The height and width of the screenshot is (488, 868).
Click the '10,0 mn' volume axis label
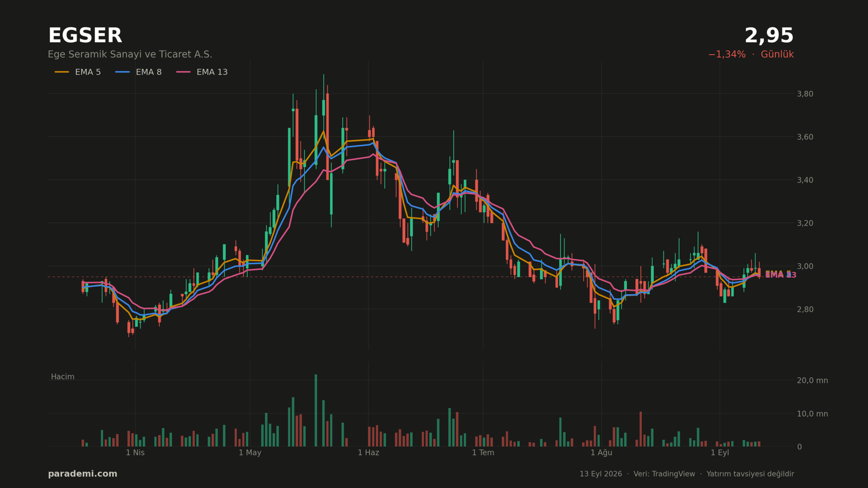click(813, 414)
